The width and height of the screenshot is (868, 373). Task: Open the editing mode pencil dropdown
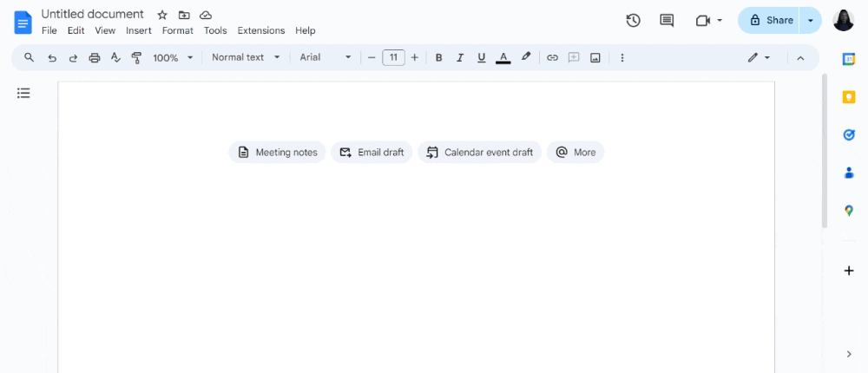point(759,57)
